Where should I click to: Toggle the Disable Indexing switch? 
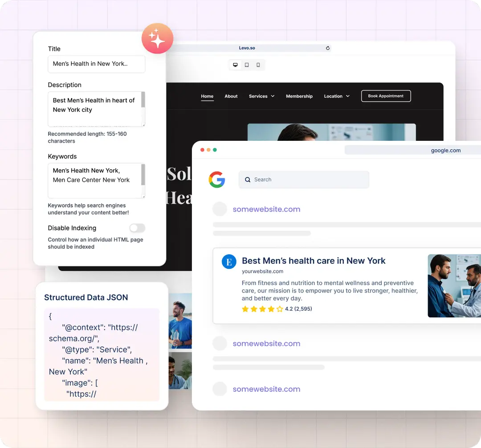(x=137, y=228)
